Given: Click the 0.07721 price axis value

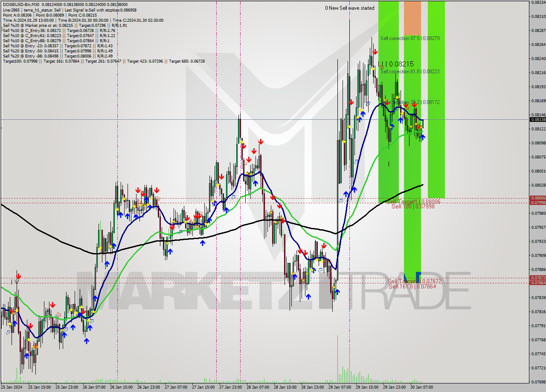Looking at the screenshot, I should [x=538, y=368].
